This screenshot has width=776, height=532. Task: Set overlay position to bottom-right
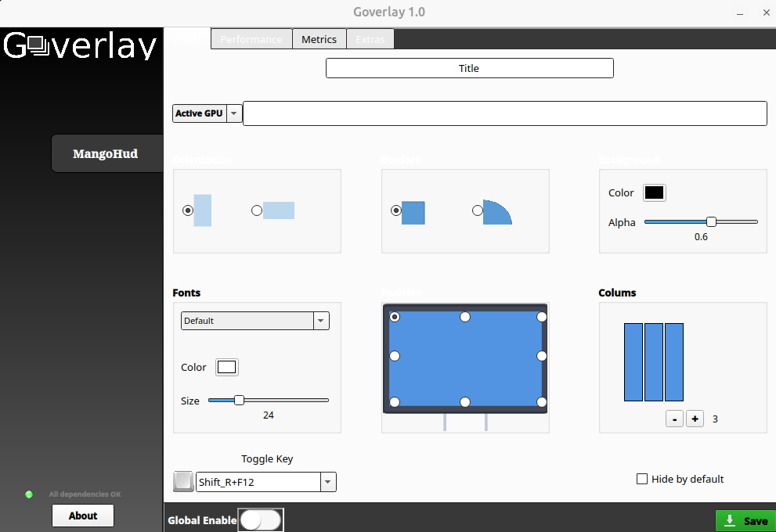pyautogui.click(x=541, y=402)
